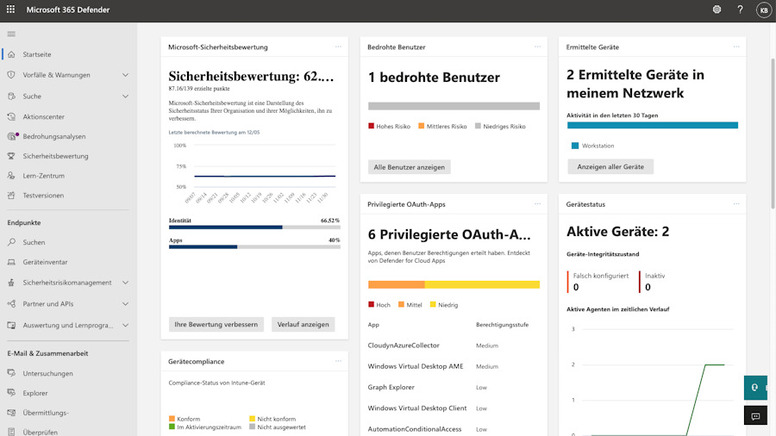
Task: Select AutomationConditionalAccess app row
Action: coord(454,429)
